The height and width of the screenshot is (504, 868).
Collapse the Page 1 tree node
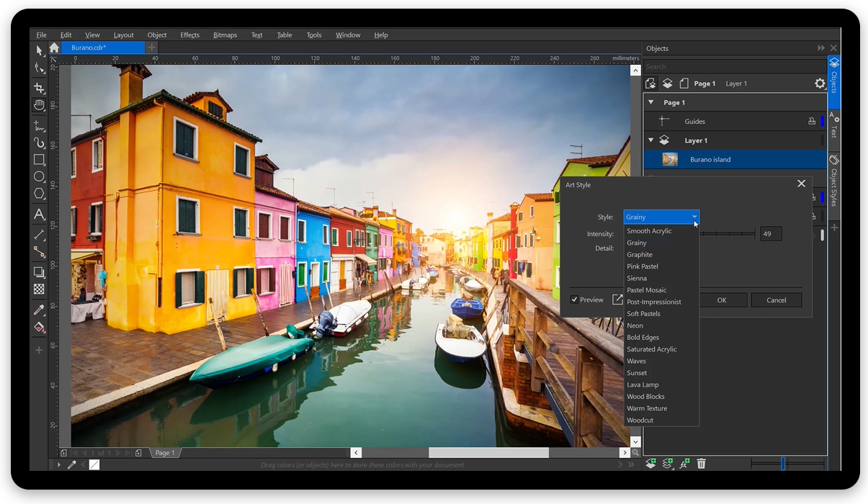click(651, 103)
